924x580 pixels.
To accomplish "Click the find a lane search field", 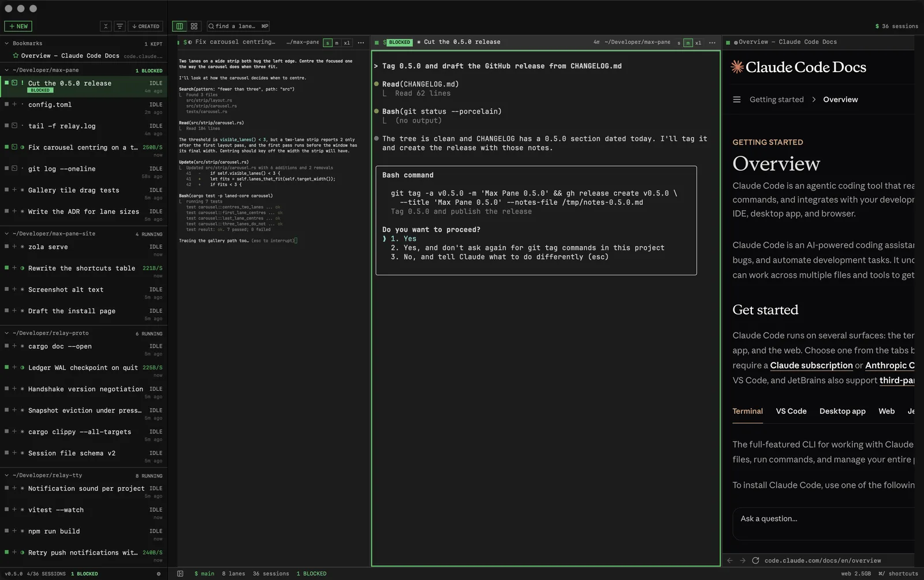I will [x=238, y=26].
